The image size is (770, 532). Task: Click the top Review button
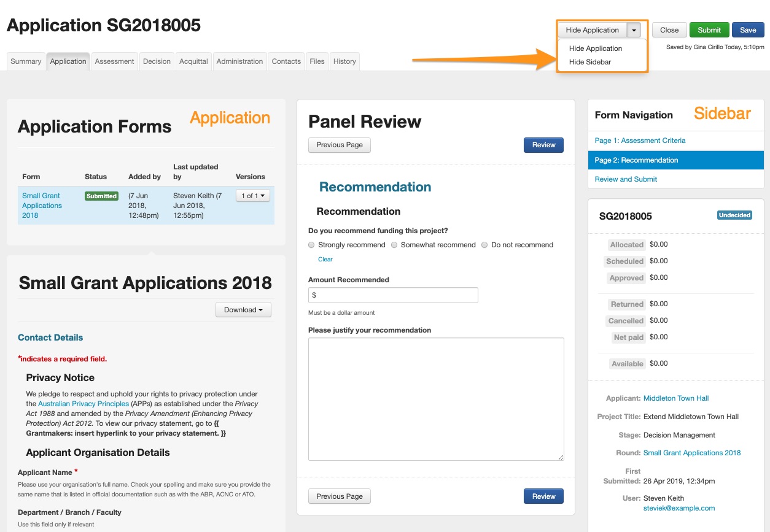coord(543,145)
